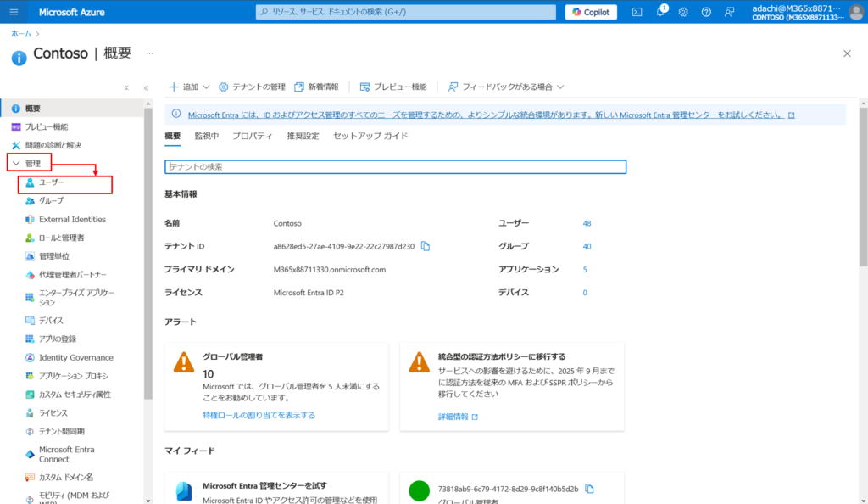Viewport: 868px width, 504px height.
Task: Open プレビュー機能 in the toolbar
Action: coord(393,87)
